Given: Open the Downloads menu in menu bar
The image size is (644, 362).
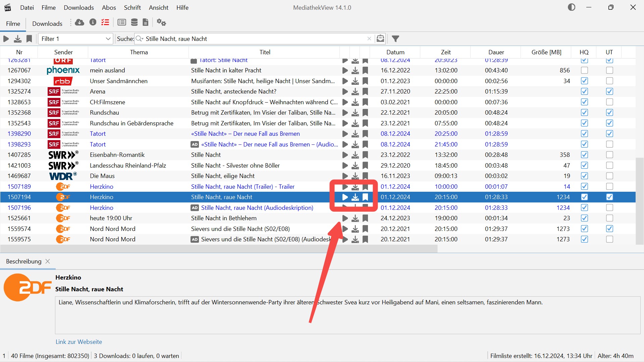Looking at the screenshot, I should click(79, 7).
